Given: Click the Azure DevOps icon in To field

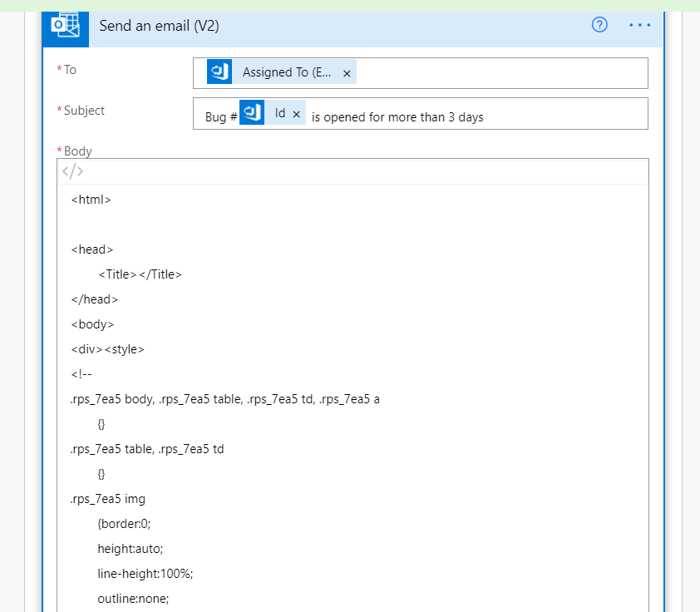Looking at the screenshot, I should (x=219, y=72).
